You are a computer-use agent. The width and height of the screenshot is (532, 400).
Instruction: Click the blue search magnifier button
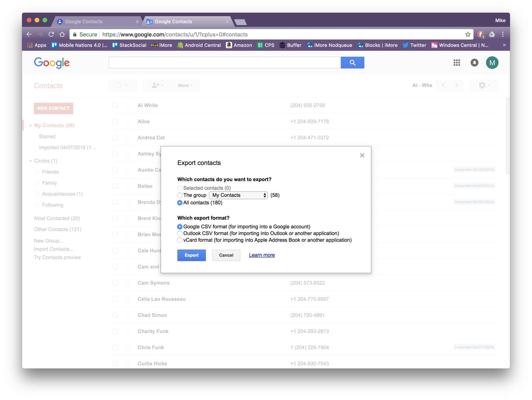click(x=352, y=63)
